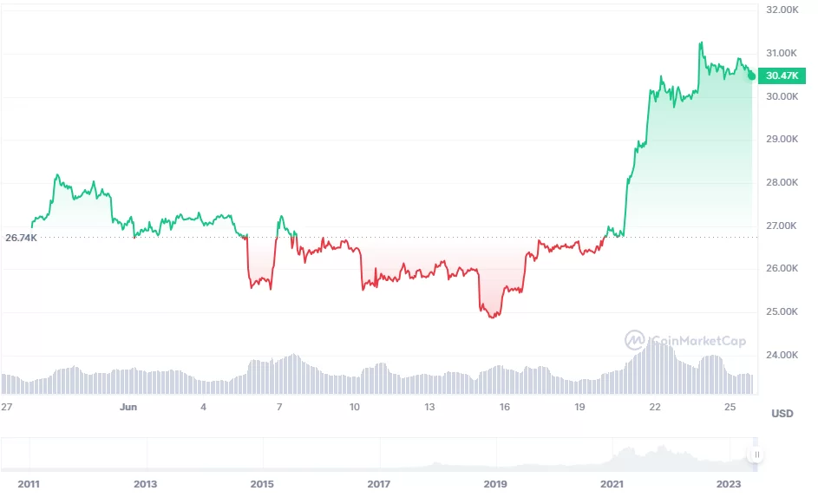Click the USD currency label
Screen dimensions: 818x504
coord(782,414)
